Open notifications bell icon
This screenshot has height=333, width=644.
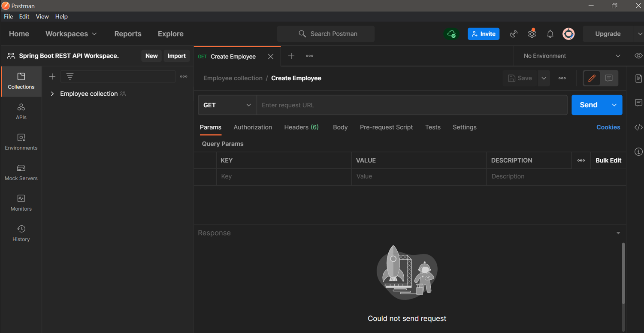tap(550, 34)
